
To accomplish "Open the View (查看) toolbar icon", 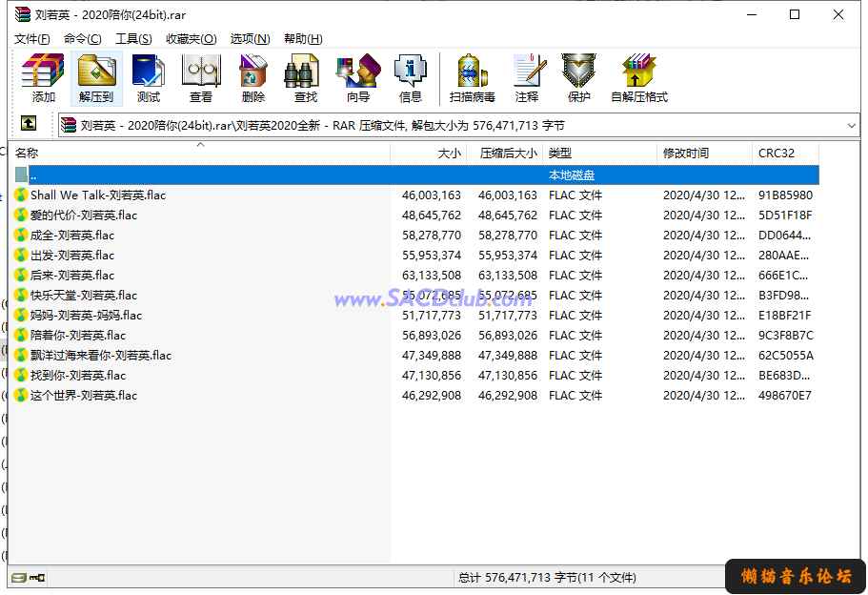I will click(201, 78).
